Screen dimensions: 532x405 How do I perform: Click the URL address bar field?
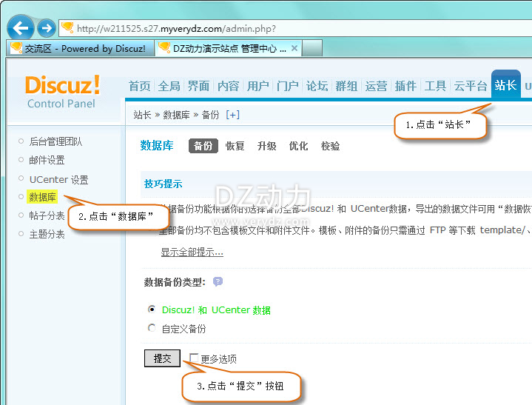point(296,28)
